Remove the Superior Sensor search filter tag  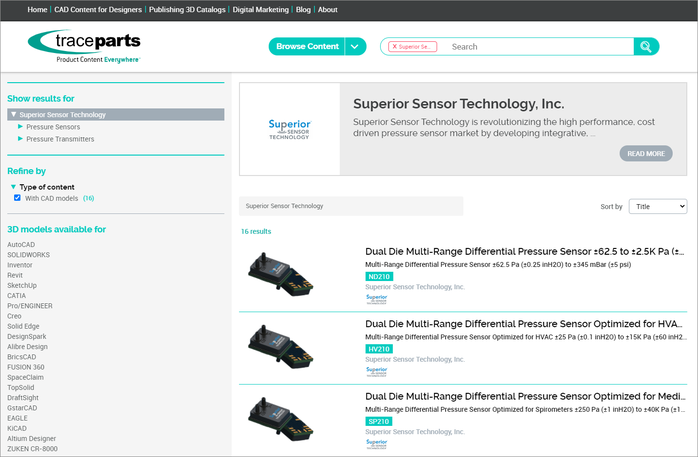(394, 47)
